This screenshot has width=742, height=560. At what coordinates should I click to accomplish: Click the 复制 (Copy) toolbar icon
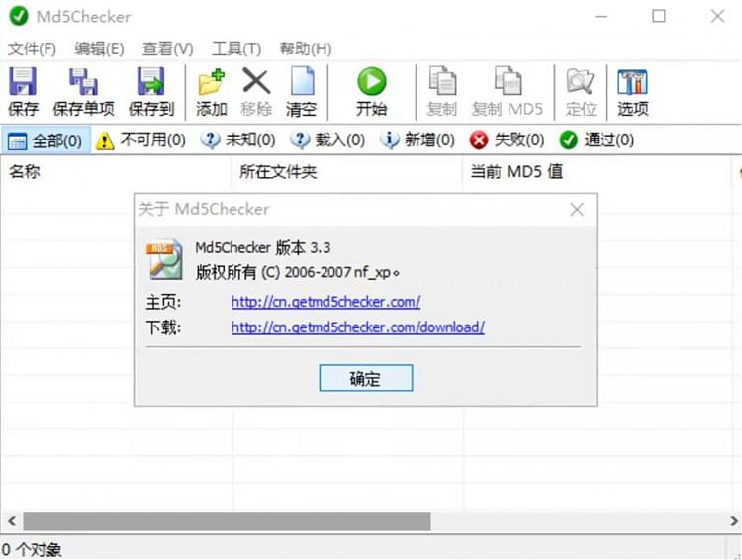pos(442,81)
